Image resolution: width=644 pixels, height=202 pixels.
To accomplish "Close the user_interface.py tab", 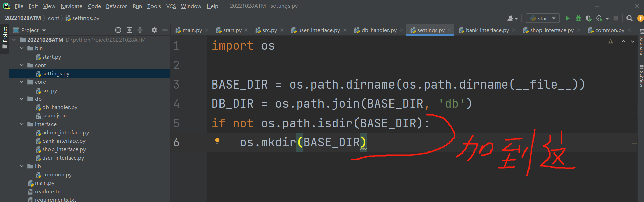I will 345,30.
